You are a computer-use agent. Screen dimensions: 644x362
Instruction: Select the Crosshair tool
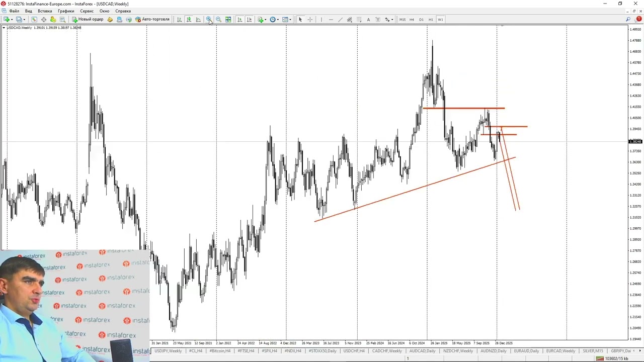(310, 20)
